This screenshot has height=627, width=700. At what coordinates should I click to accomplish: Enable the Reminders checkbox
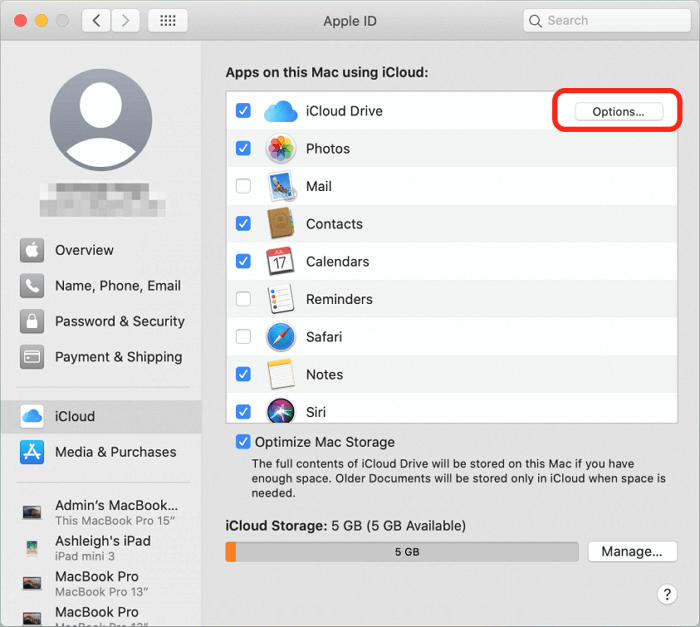point(243,299)
